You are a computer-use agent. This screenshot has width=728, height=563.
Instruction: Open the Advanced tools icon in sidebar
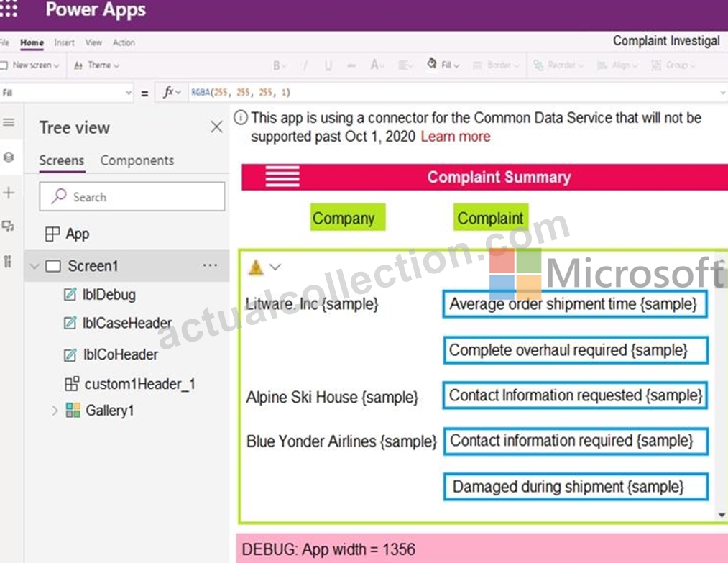click(x=9, y=262)
